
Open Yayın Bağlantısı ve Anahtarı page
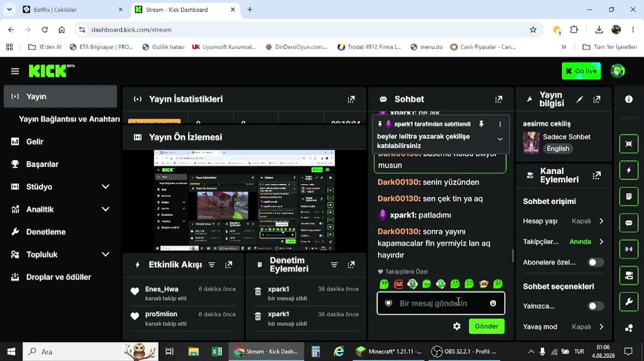(x=69, y=119)
